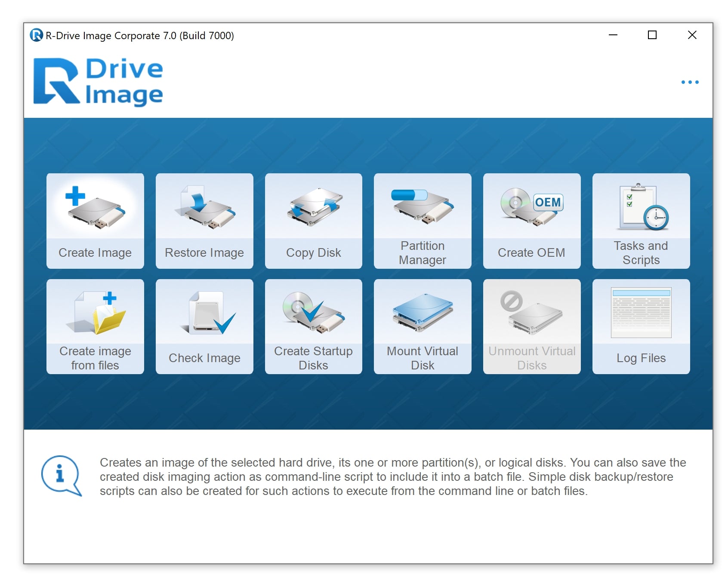Click Create image from files folder icon

96,313
